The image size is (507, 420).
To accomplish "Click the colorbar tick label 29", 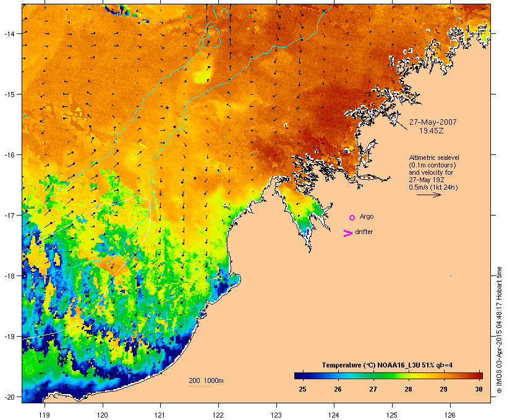I will (x=444, y=389).
